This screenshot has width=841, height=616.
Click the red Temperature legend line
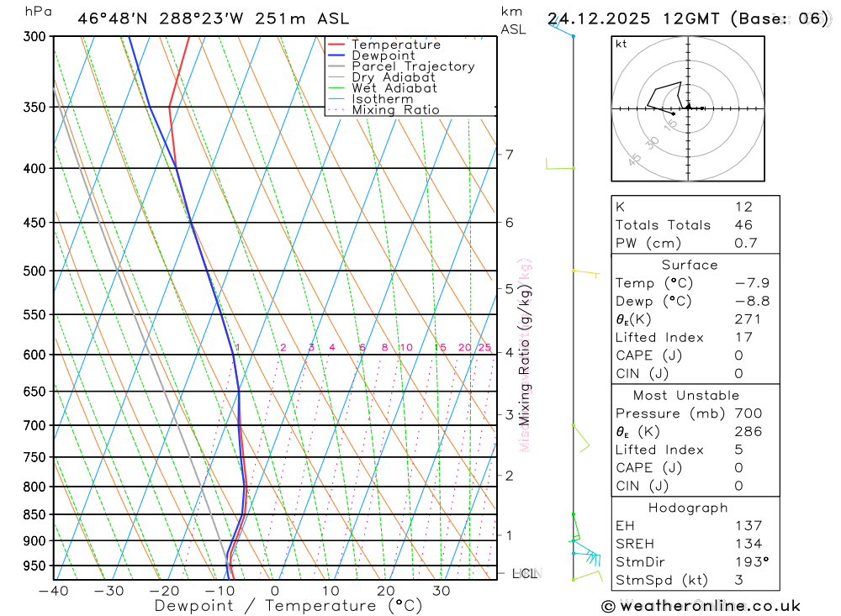coord(336,45)
